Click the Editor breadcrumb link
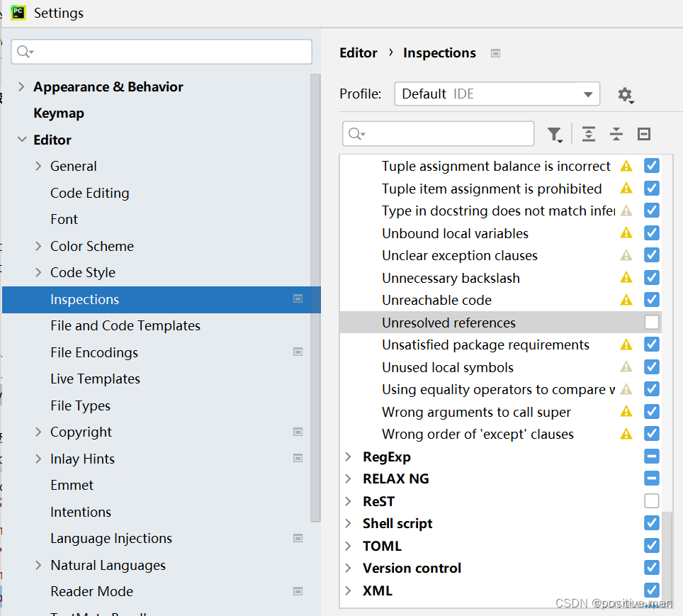Screen dimensions: 683x616 359,53
